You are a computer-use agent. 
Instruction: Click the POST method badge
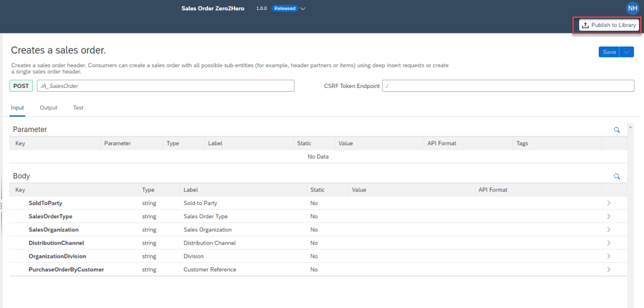coord(21,86)
